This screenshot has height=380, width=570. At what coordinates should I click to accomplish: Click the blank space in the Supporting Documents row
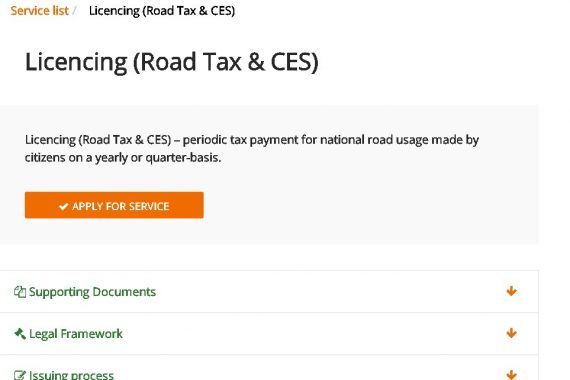[x=327, y=292]
